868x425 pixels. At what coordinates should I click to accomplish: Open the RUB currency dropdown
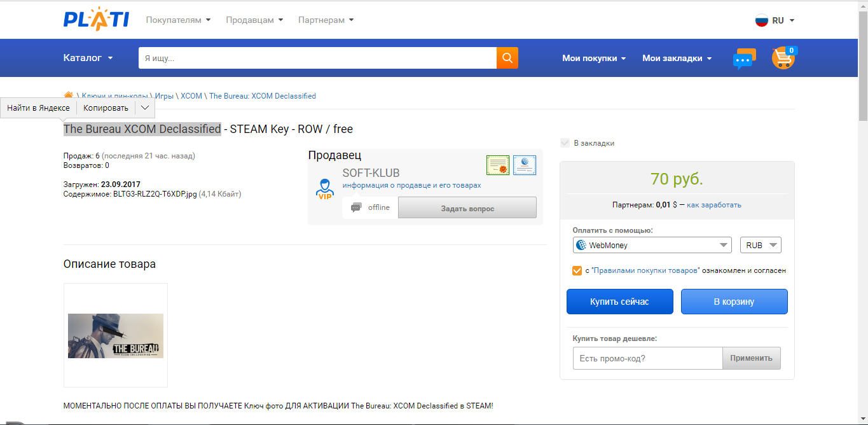[761, 245]
